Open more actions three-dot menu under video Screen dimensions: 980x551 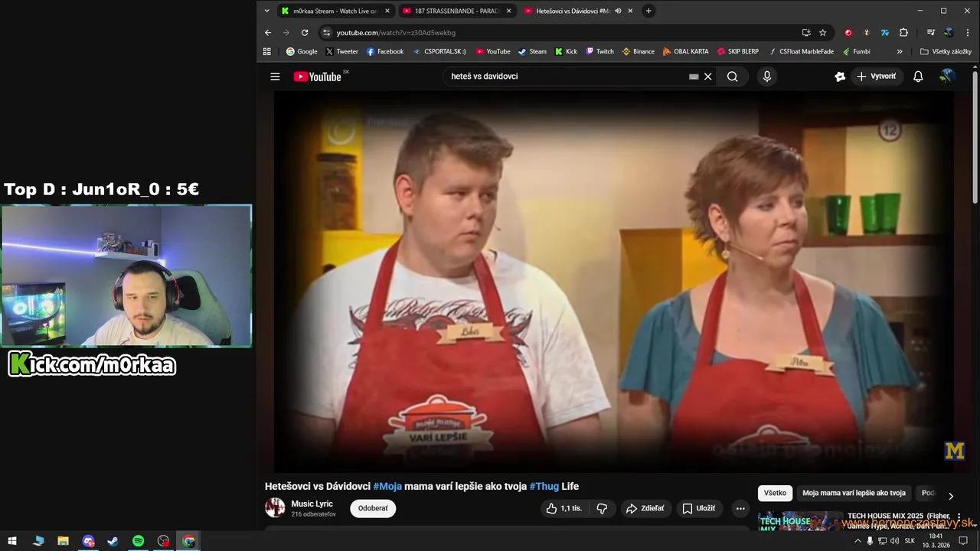pos(740,508)
